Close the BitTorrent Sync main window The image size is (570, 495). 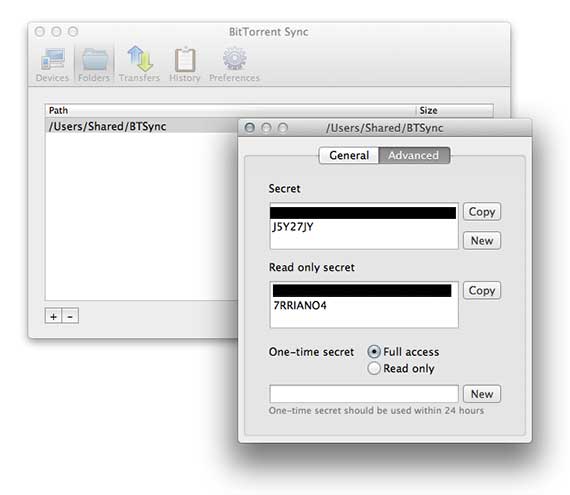point(40,32)
